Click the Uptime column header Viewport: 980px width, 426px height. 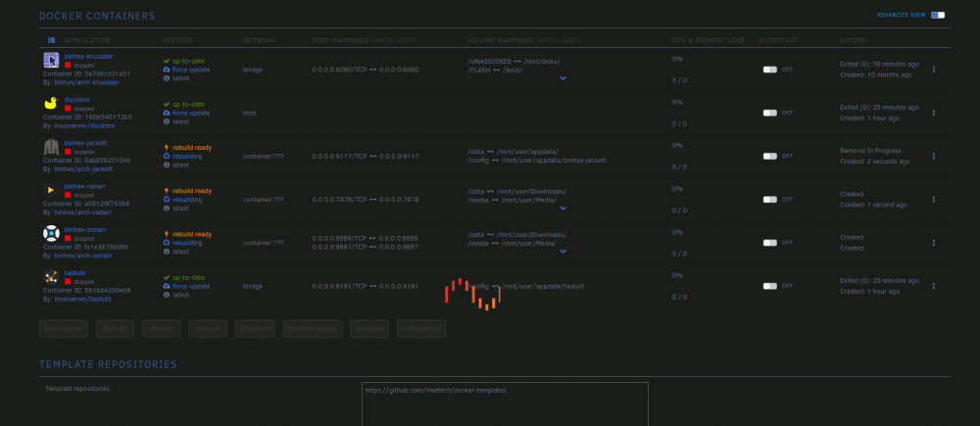point(854,40)
